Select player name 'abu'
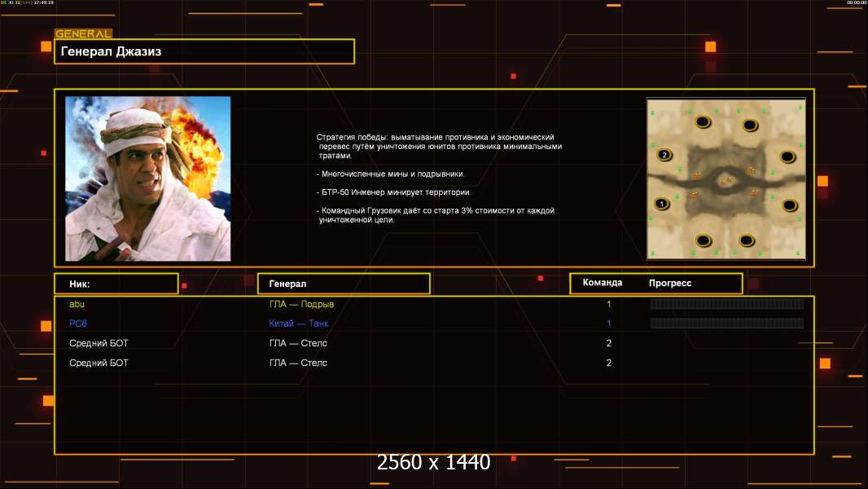This screenshot has height=489, width=868. pyautogui.click(x=77, y=304)
